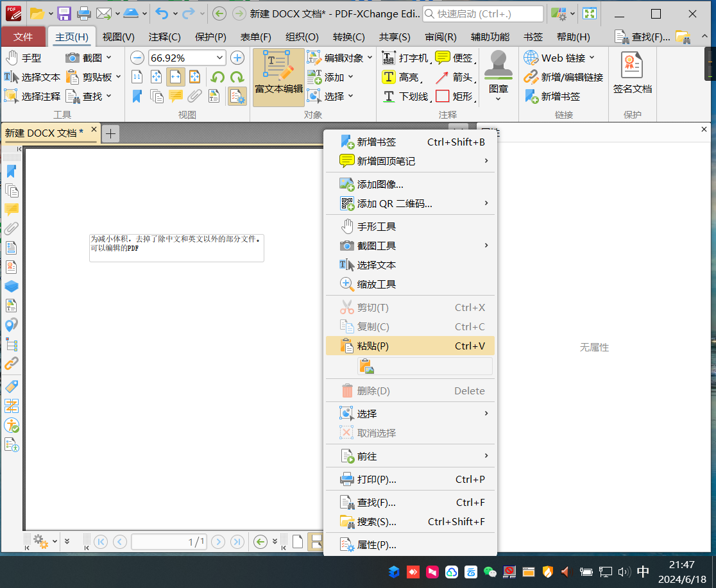Select the 手型 hand tool in ribbon
The height and width of the screenshot is (588, 716).
[x=24, y=58]
